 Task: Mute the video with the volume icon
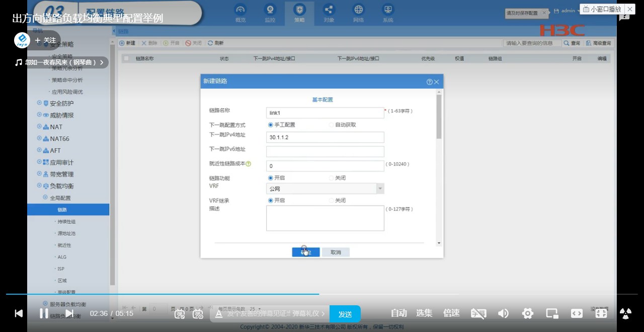(503, 313)
